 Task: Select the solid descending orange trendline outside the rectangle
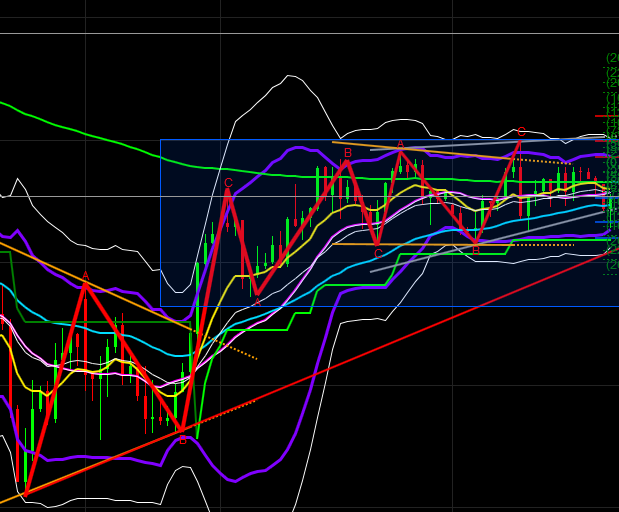click(95, 285)
